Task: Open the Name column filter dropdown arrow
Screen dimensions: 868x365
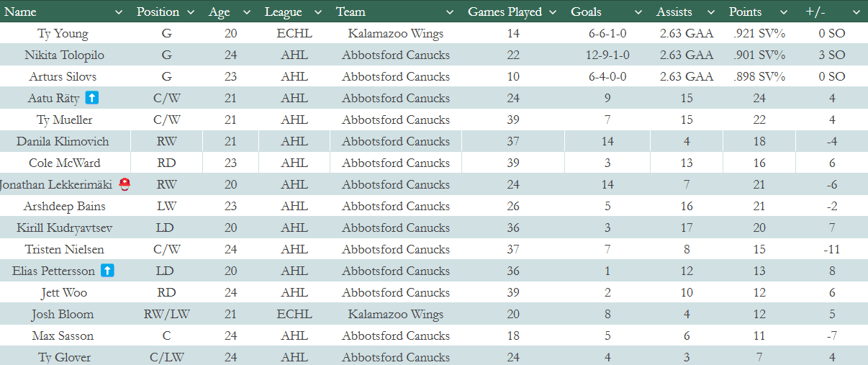Action: pos(121,12)
